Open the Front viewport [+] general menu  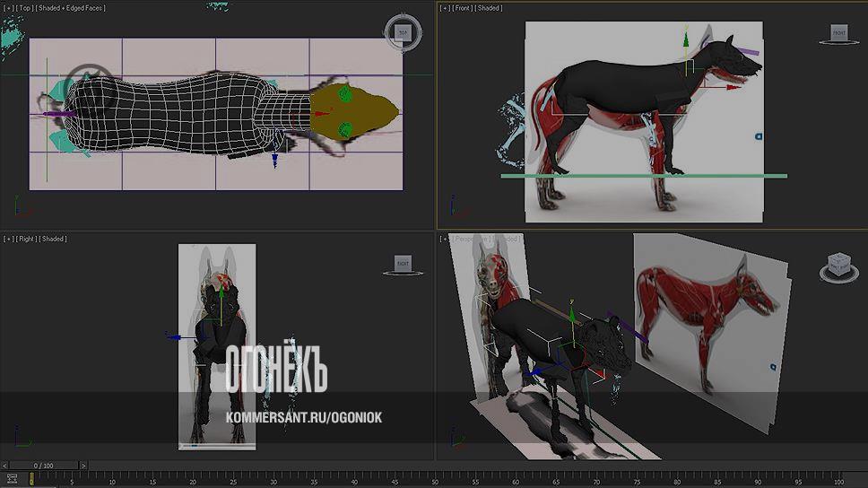445,8
